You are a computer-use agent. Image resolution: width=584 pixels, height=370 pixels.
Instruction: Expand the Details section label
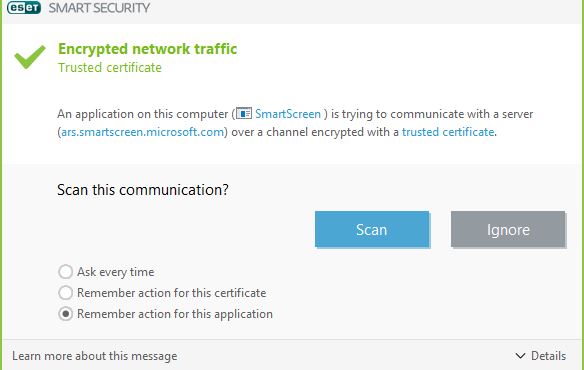pos(548,356)
